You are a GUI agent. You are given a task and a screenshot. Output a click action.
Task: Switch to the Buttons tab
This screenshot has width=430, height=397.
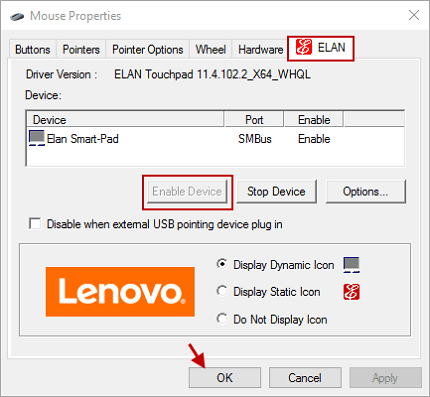(33, 50)
